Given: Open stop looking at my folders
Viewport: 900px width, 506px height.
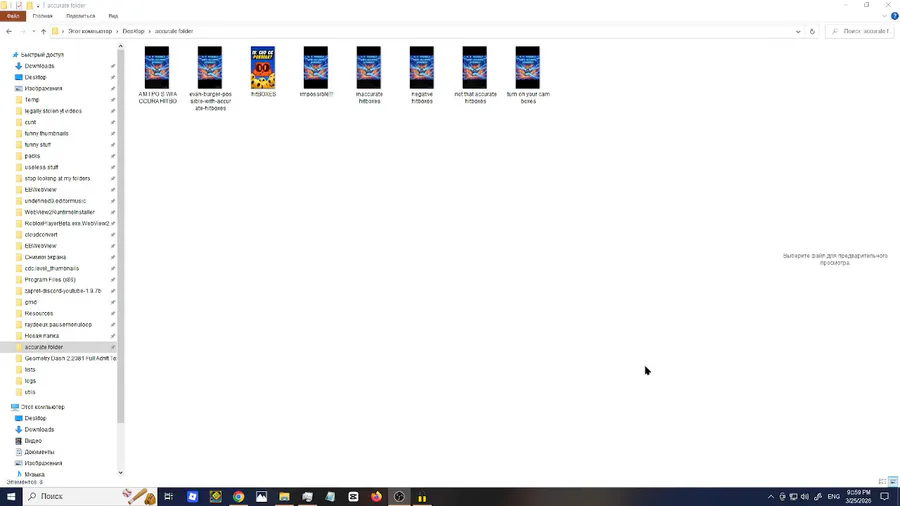Looking at the screenshot, I should click(x=57, y=178).
